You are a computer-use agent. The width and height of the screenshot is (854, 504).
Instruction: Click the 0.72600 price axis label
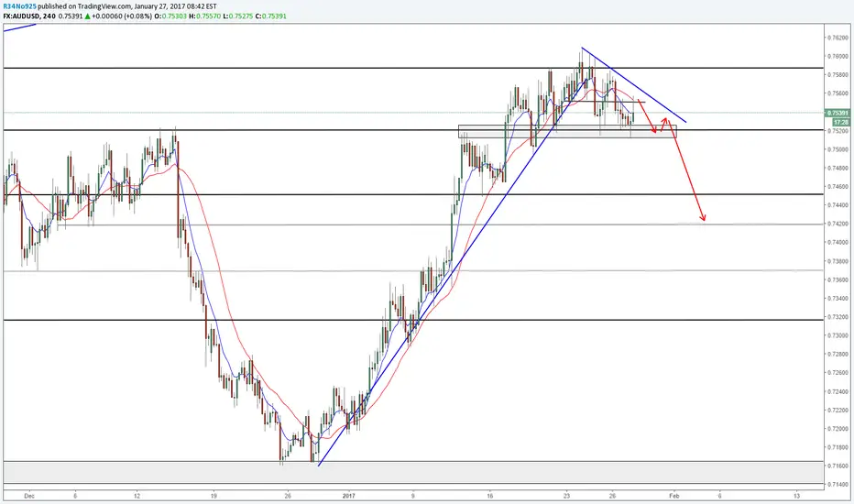coord(838,373)
